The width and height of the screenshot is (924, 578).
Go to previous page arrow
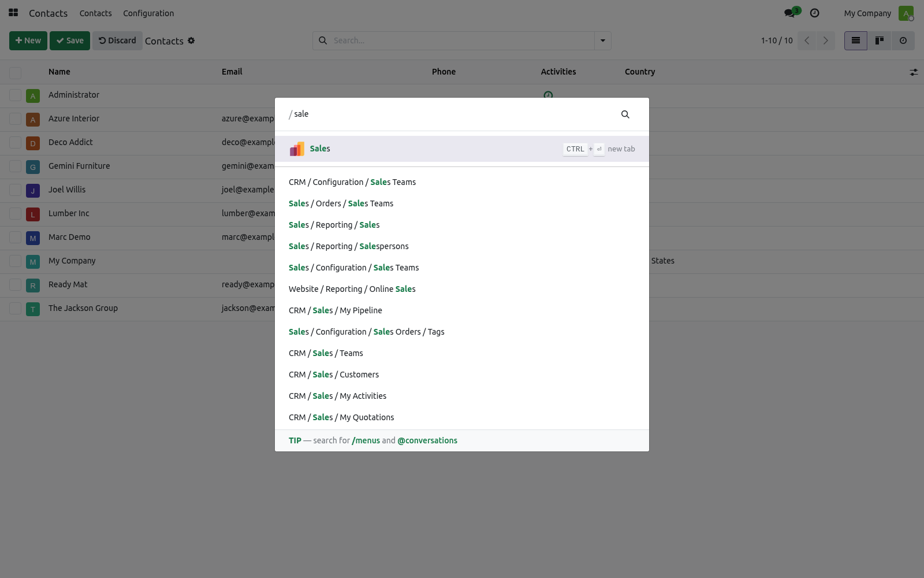coord(807,40)
